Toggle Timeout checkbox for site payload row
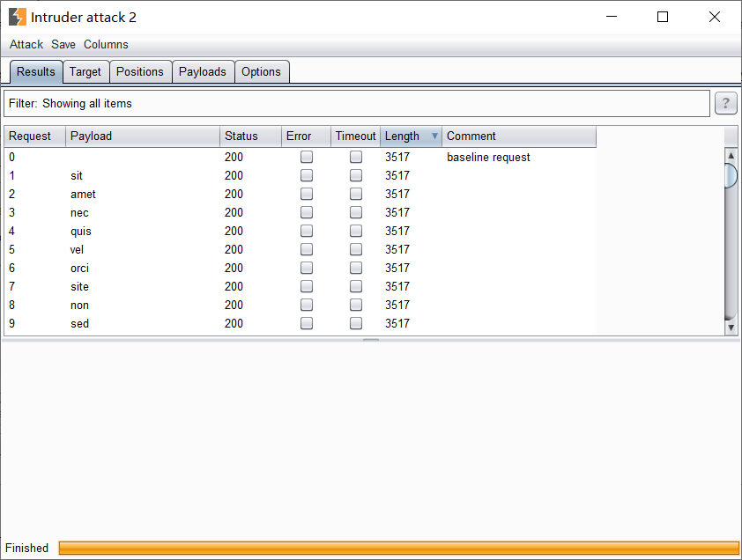Image resolution: width=742 pixels, height=560 pixels. 356,286
